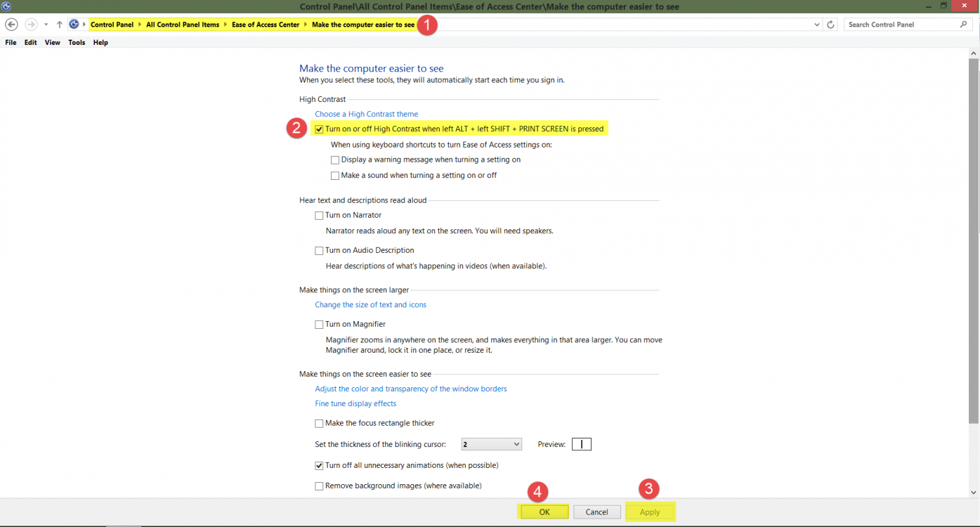
Task: Click the Control Panel icon in address bar
Action: pos(74,25)
